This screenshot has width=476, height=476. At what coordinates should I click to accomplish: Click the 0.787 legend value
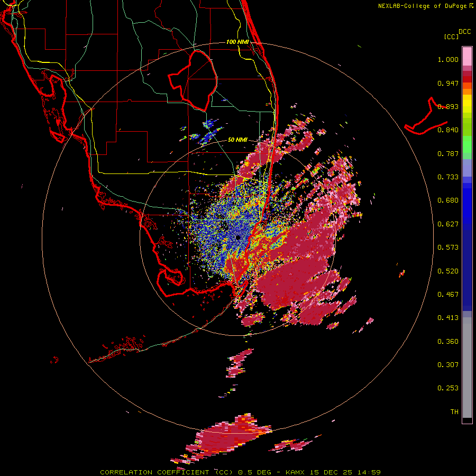point(448,153)
